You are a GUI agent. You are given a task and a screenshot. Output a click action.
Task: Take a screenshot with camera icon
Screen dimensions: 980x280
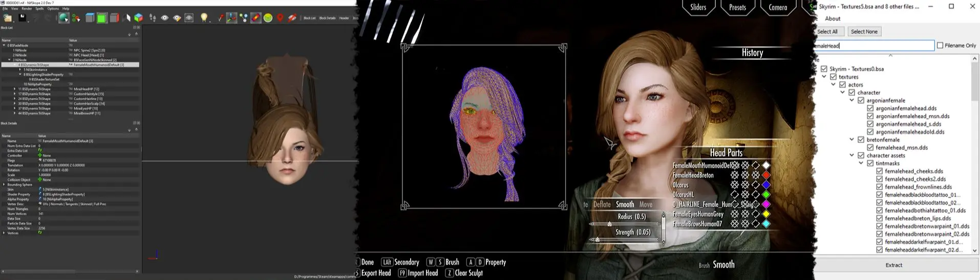pyautogui.click(x=189, y=18)
